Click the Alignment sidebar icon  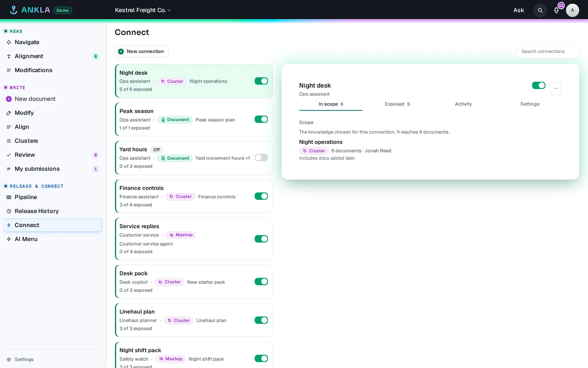coord(9,56)
